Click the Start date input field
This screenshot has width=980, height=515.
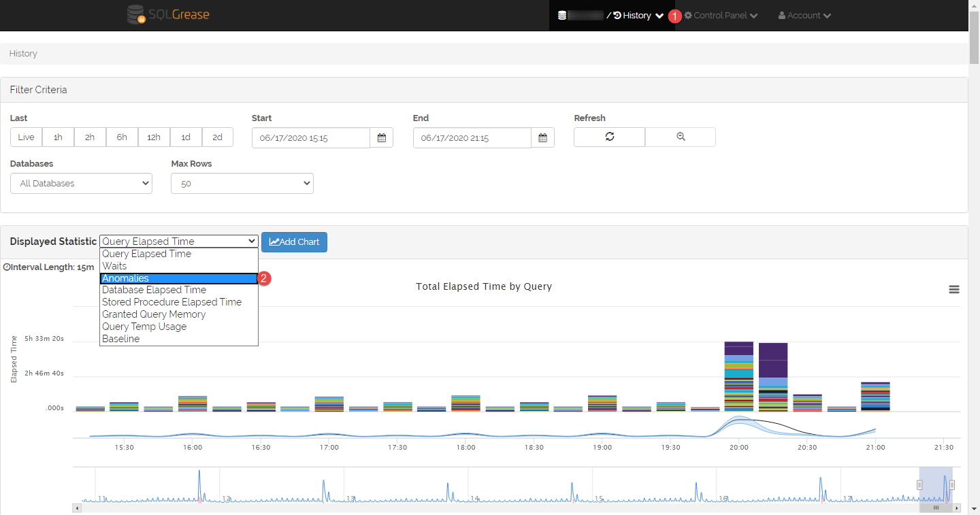tap(311, 138)
